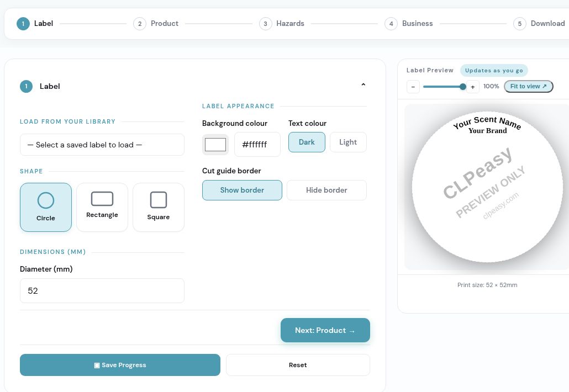Click the Diameter (mm) input field
Screen dimensions: 569x392
(x=102, y=291)
